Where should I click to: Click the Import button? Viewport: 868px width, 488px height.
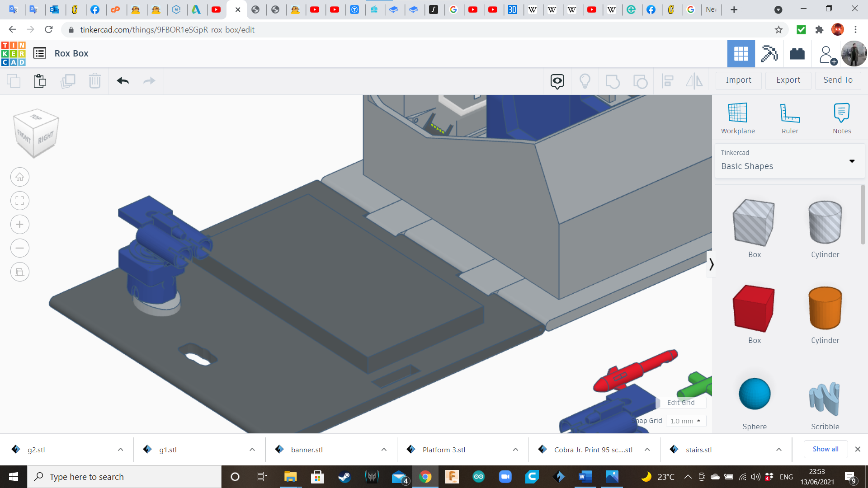[738, 80]
